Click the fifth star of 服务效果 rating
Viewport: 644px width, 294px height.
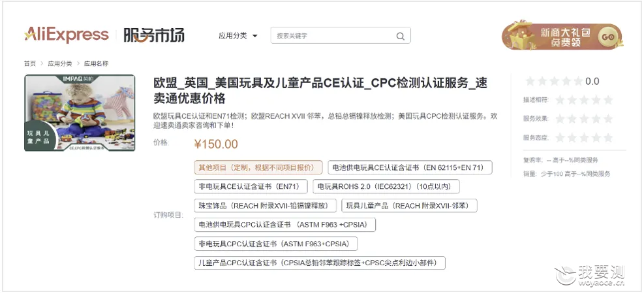click(x=608, y=119)
